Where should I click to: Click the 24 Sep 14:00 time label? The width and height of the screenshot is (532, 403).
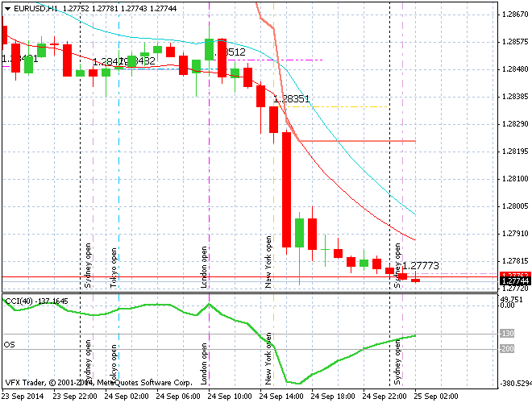coord(281,397)
